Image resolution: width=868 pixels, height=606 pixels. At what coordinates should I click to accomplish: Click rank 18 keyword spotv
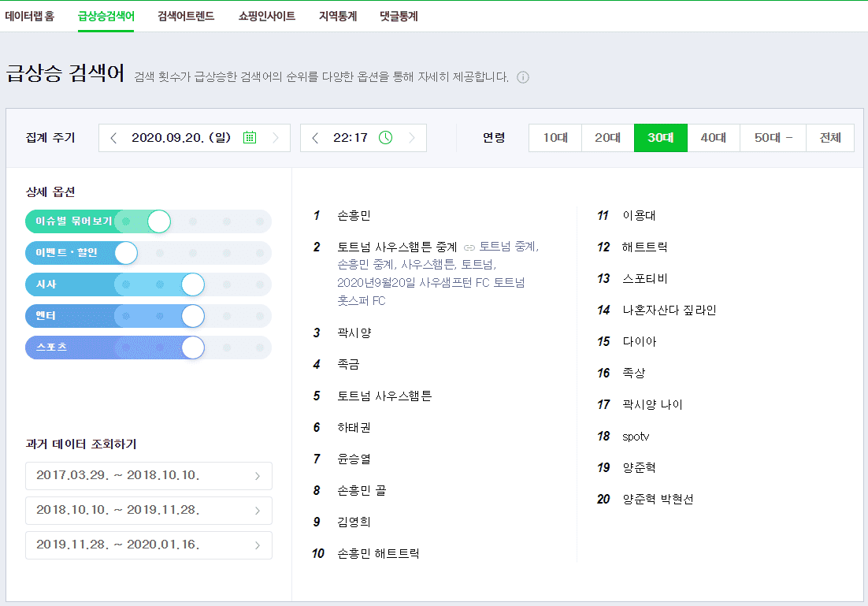pyautogui.click(x=636, y=437)
